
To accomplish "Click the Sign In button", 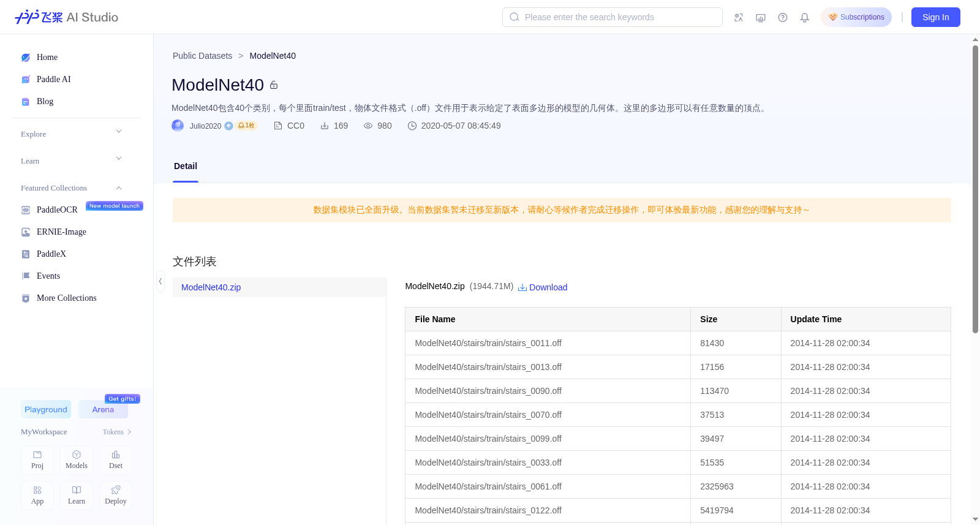I will (x=936, y=17).
